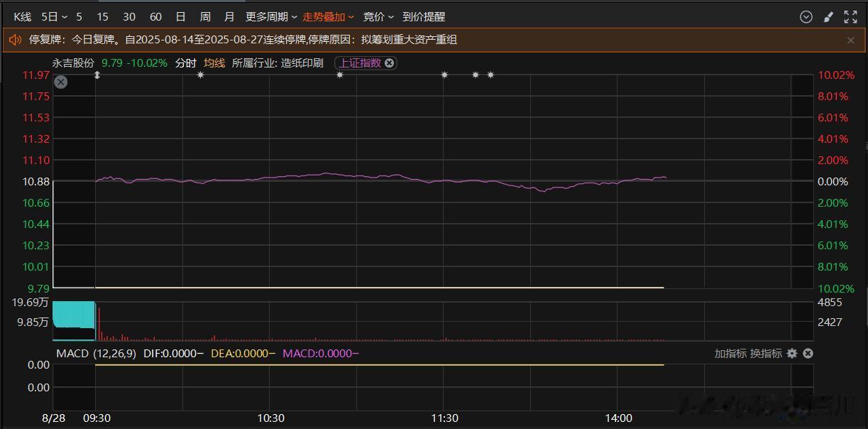The width and height of the screenshot is (868, 429).
Task: Click the pink MACD:0.0000 value
Action: (x=320, y=353)
